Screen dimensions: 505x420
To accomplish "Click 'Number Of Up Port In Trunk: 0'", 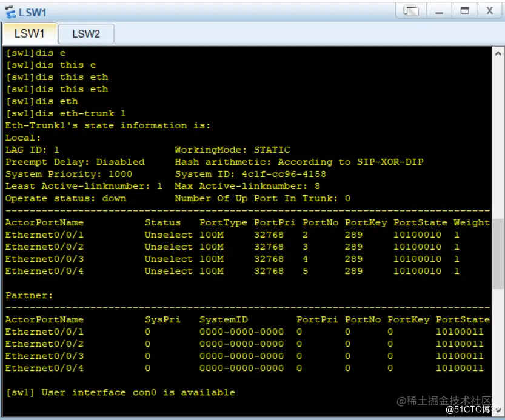I will tap(263, 198).
